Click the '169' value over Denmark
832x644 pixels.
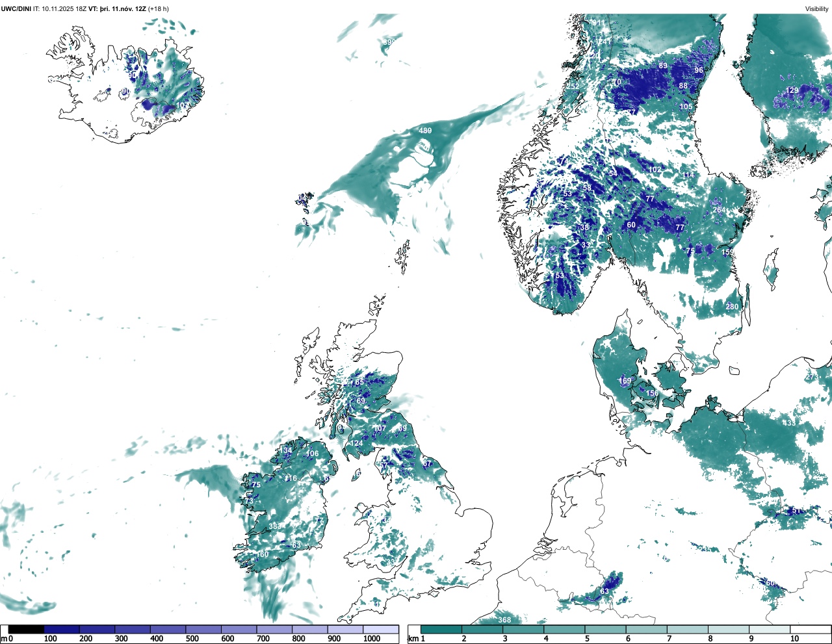(625, 381)
